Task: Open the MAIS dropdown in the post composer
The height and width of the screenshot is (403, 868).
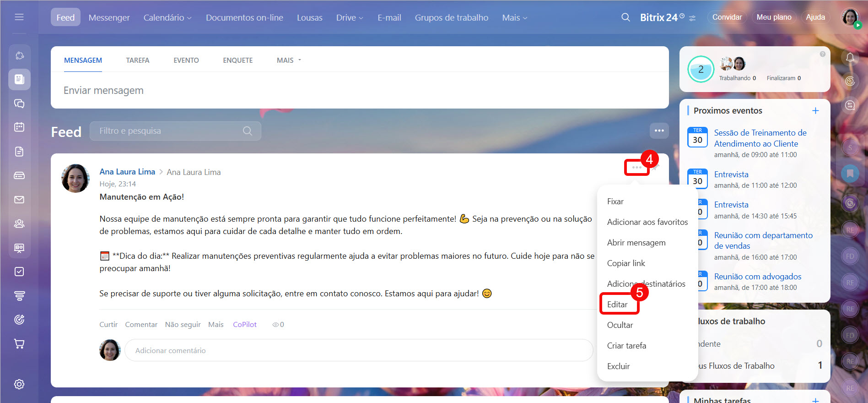Action: click(x=289, y=60)
